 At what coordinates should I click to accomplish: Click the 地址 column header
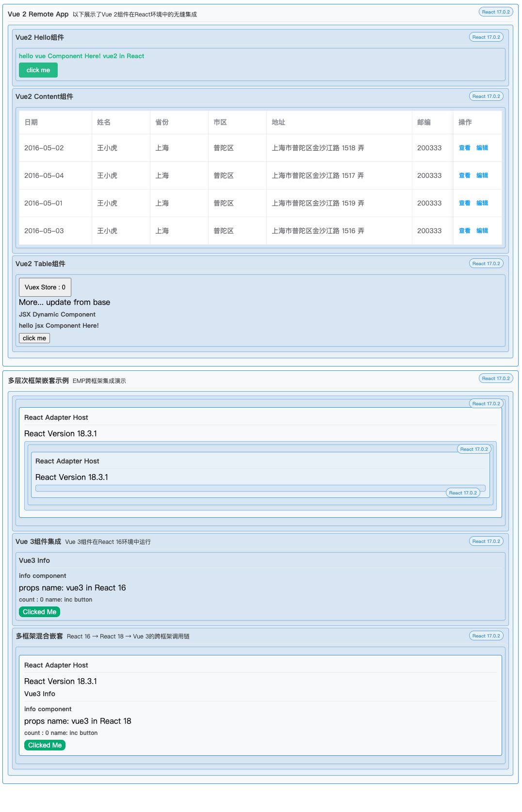(x=278, y=122)
